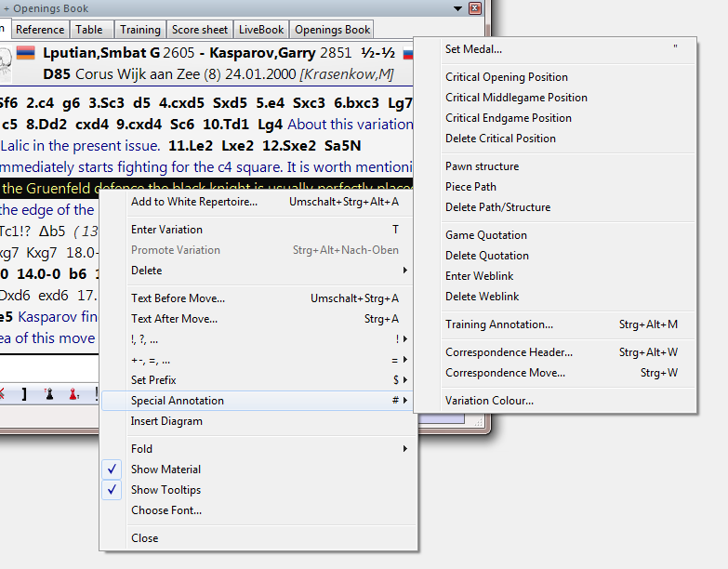Open Correspondence Header dialog
This screenshot has width=728, height=569.
click(555, 352)
